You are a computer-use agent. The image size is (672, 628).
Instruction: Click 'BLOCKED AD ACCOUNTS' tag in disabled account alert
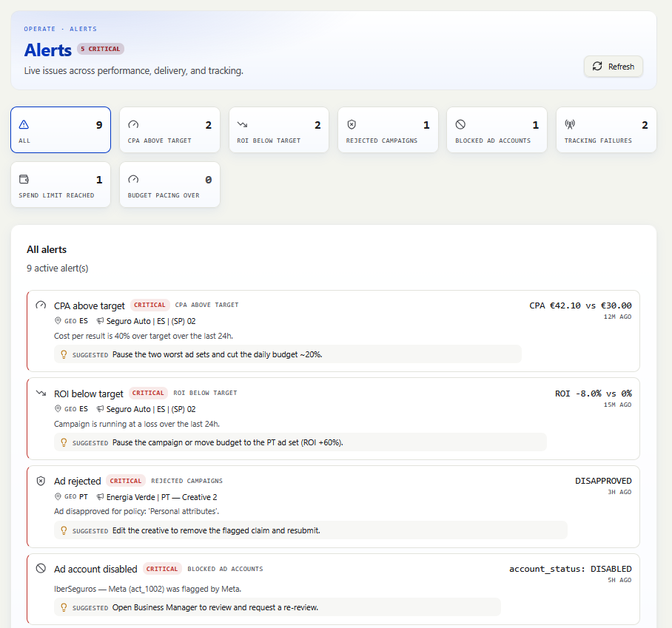pyautogui.click(x=225, y=569)
